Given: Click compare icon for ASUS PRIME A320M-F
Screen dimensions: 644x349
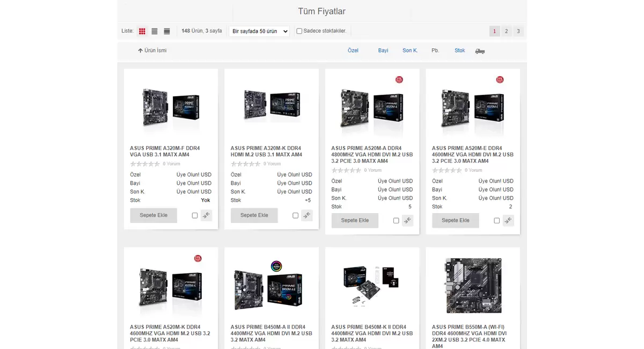Looking at the screenshot, I should pyautogui.click(x=207, y=215).
